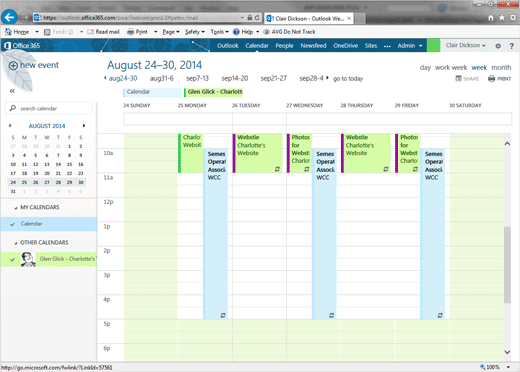This screenshot has height=372, width=520.
Task: Uncheck Glen Glick - Charlotte's calendar
Action: pos(13,259)
